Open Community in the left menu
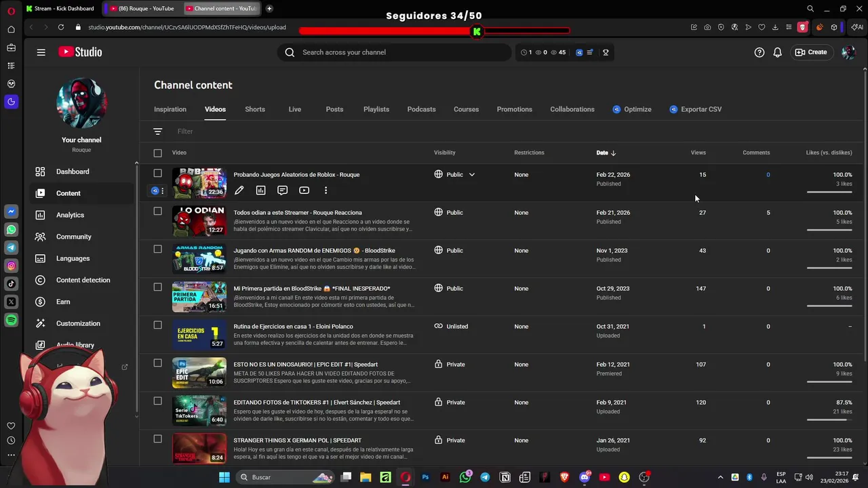 (81, 237)
